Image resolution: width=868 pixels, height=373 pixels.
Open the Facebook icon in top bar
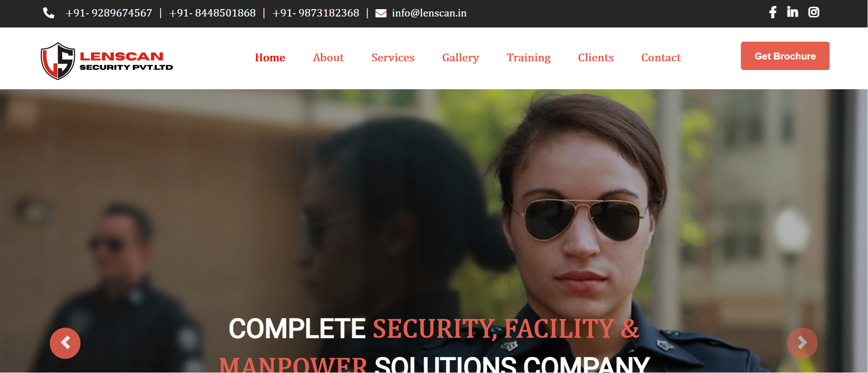pos(773,12)
